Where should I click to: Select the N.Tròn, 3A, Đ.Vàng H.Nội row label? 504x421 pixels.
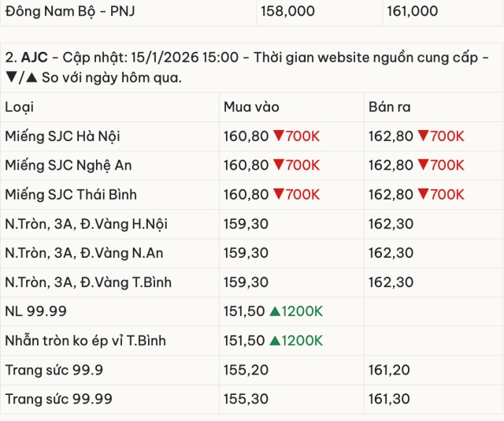point(86,224)
